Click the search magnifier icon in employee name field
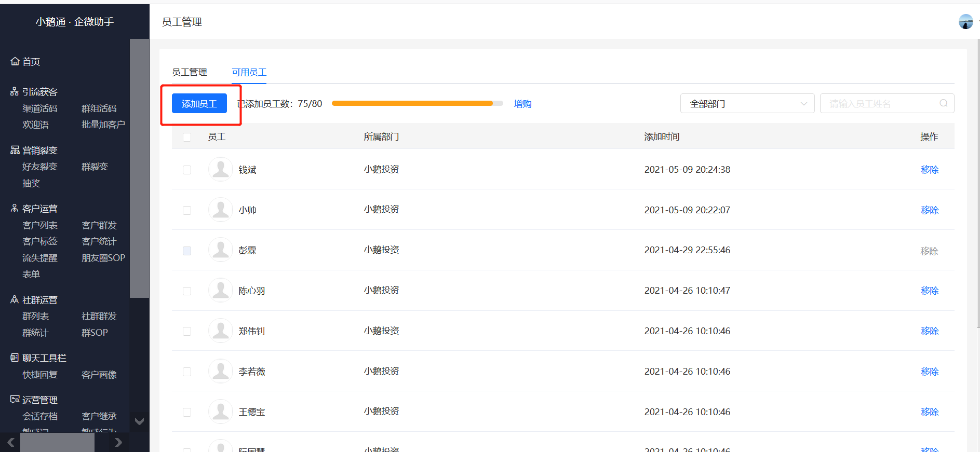Image resolution: width=980 pixels, height=452 pixels. [x=944, y=103]
